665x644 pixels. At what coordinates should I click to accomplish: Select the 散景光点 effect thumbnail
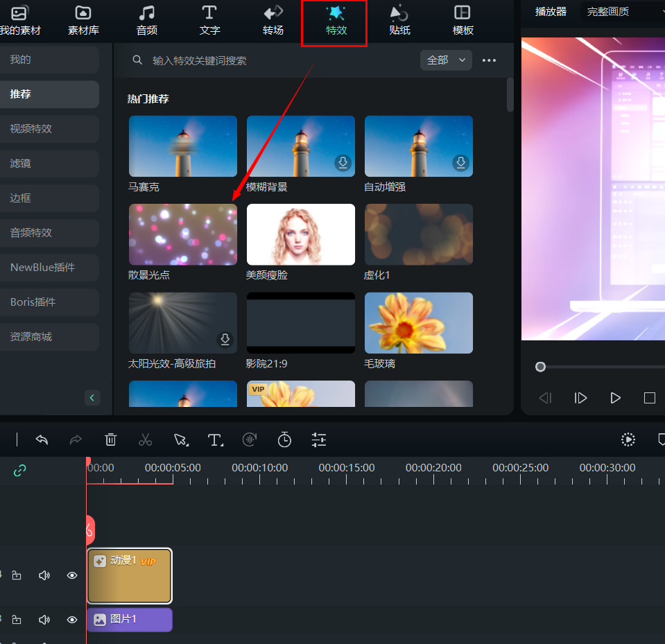pos(183,234)
